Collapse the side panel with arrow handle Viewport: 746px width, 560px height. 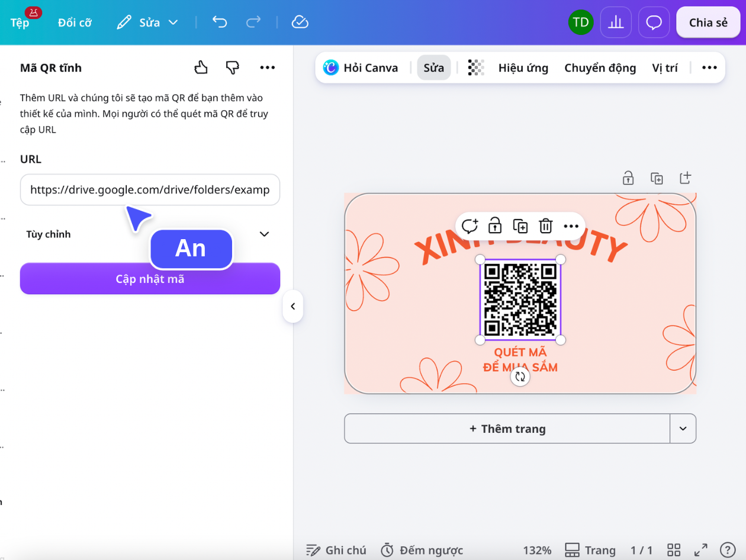(292, 307)
